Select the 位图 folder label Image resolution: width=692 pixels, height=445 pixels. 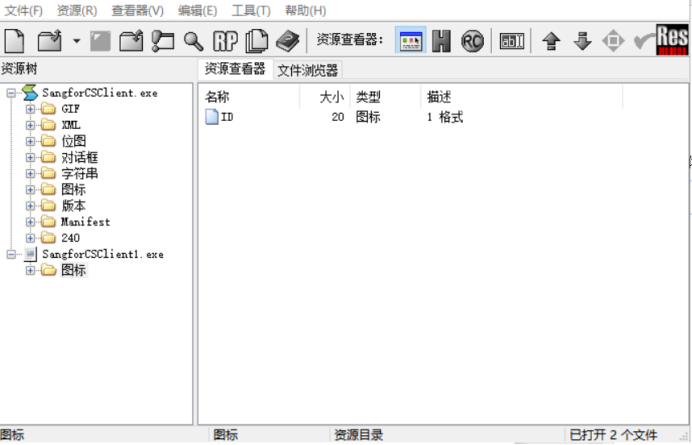[x=74, y=141]
